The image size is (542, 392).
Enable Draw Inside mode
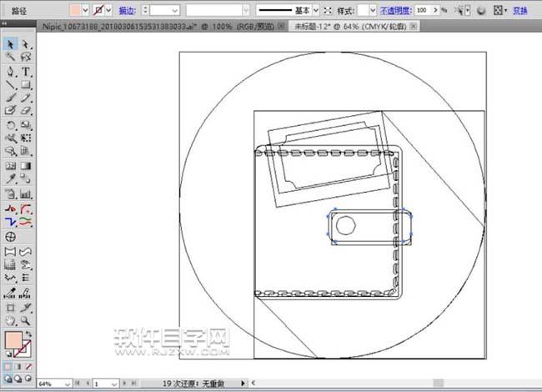[28, 379]
